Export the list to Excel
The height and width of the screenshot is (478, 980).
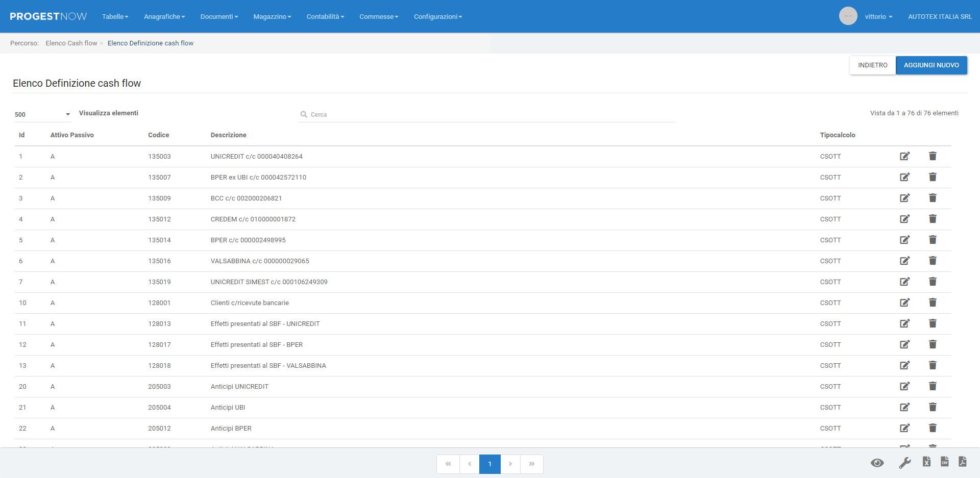926,462
